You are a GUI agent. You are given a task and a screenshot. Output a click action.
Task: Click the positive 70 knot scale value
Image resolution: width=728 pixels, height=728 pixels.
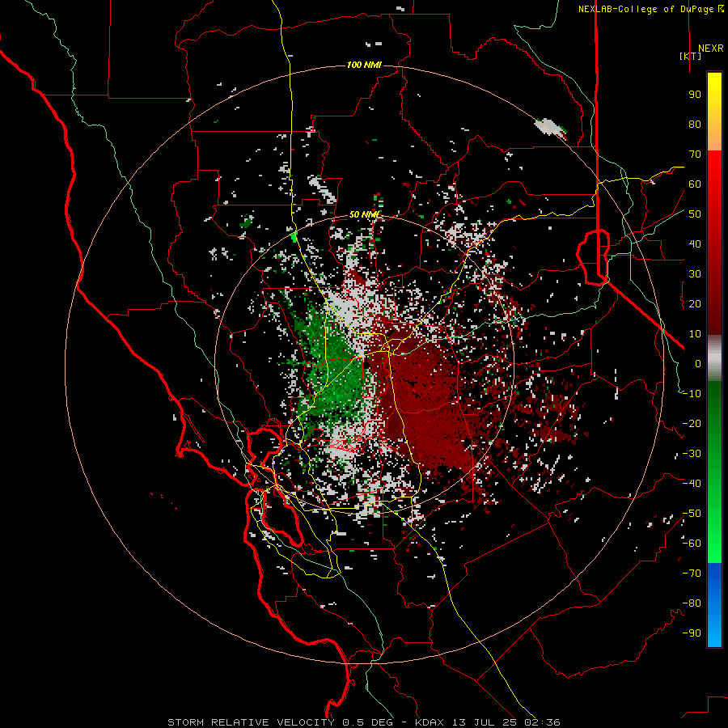[695, 154]
